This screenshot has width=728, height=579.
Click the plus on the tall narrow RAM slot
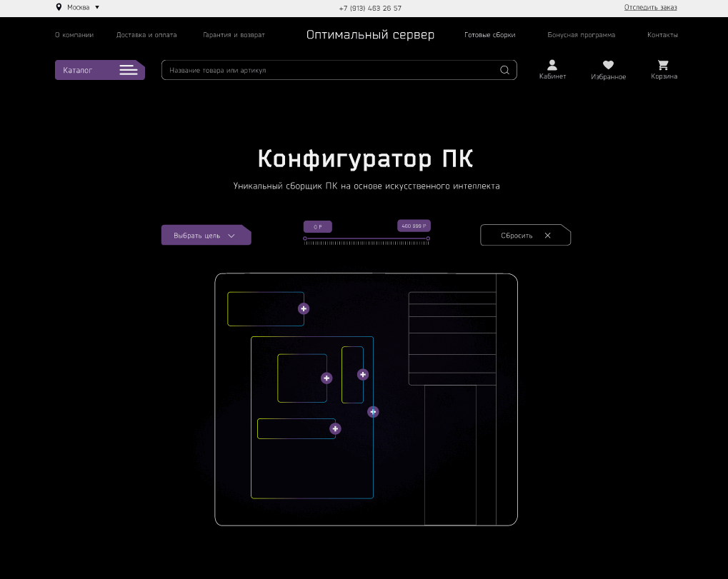tap(363, 374)
